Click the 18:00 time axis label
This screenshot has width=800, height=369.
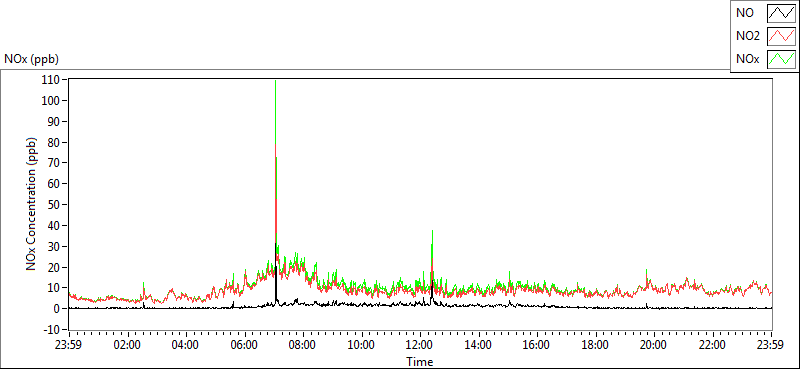(595, 345)
